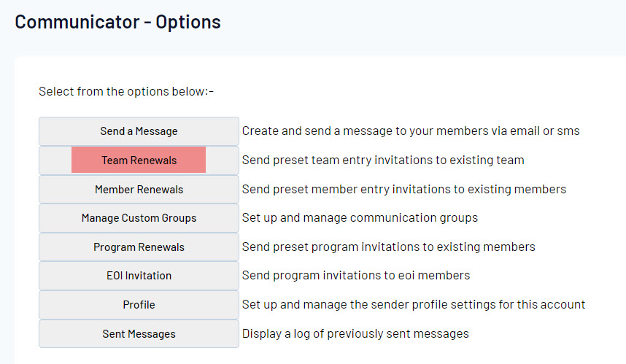
Task: Click 'Set up and manage communication groups' text
Action: [x=360, y=218]
